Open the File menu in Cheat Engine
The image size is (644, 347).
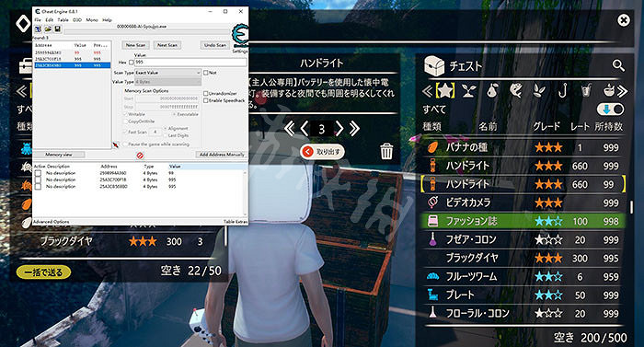[x=38, y=19]
